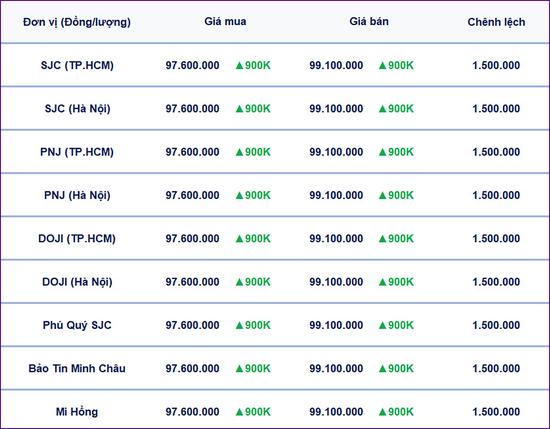Click buy price 97.600.000 for DOJI (Hà Nội)
Screen dimensions: 550x429
click(x=193, y=282)
